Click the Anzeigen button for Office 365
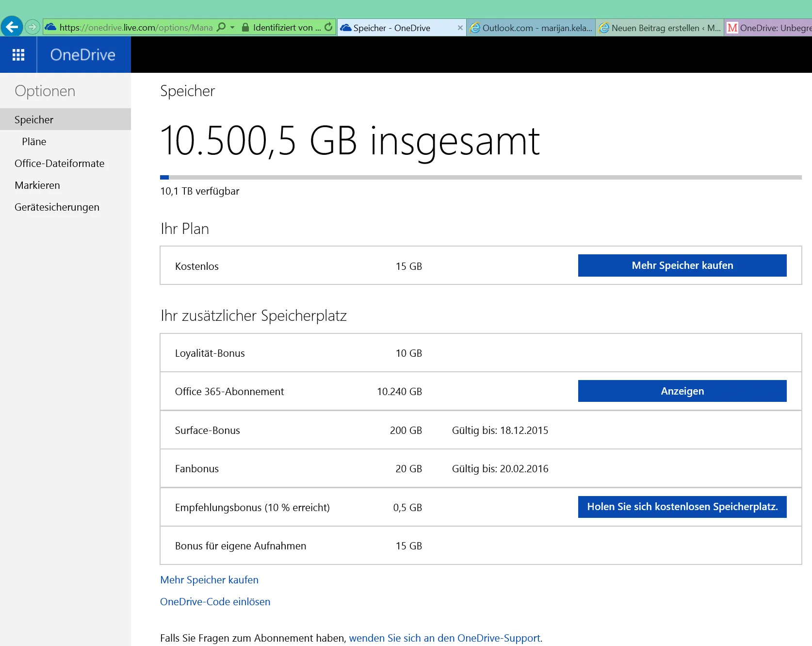The width and height of the screenshot is (812, 646). tap(682, 391)
